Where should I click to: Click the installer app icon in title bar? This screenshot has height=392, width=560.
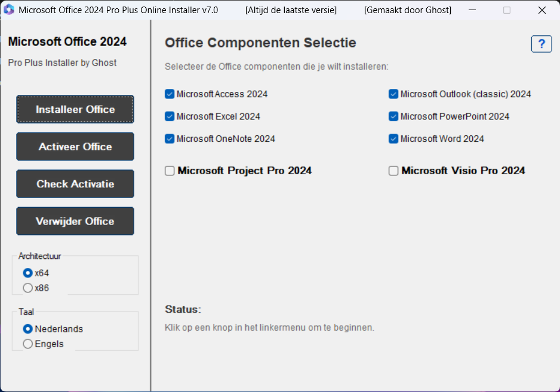[x=8, y=10]
